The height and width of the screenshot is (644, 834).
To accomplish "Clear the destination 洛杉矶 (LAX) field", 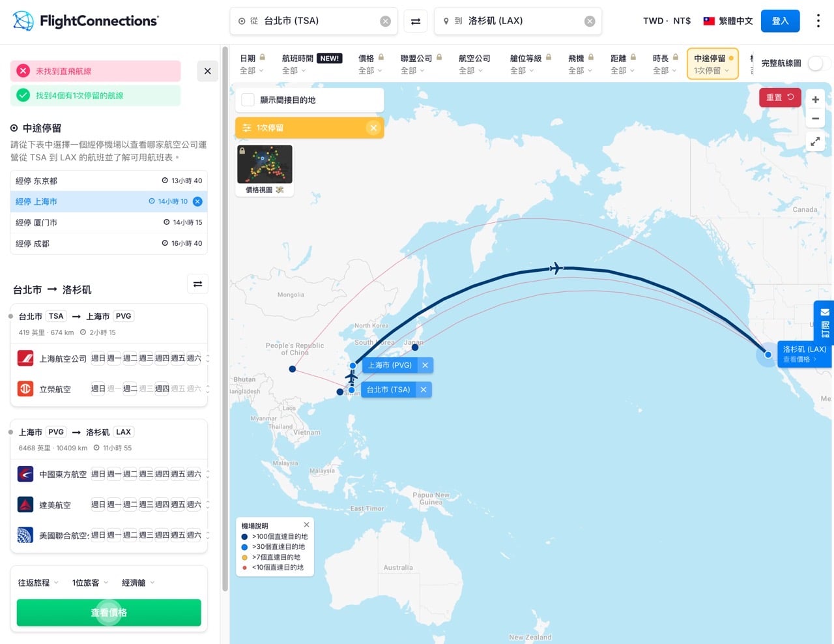I will pos(590,22).
